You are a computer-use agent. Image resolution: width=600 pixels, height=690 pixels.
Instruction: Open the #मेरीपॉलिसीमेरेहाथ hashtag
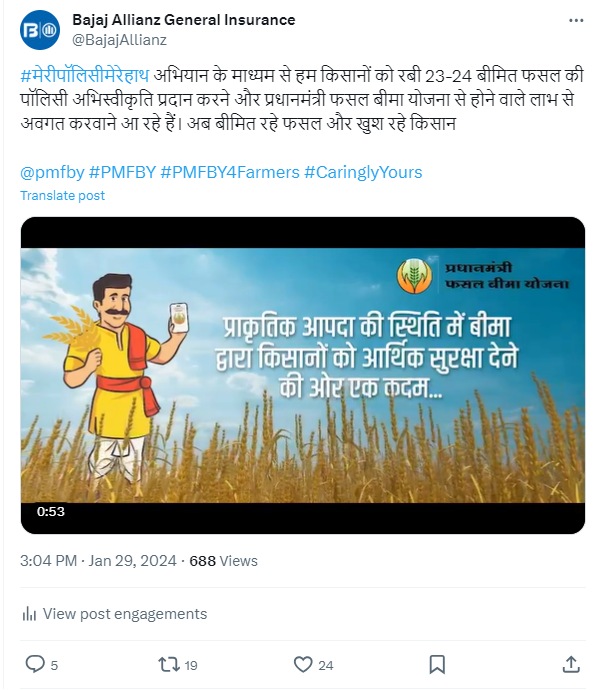(85, 75)
